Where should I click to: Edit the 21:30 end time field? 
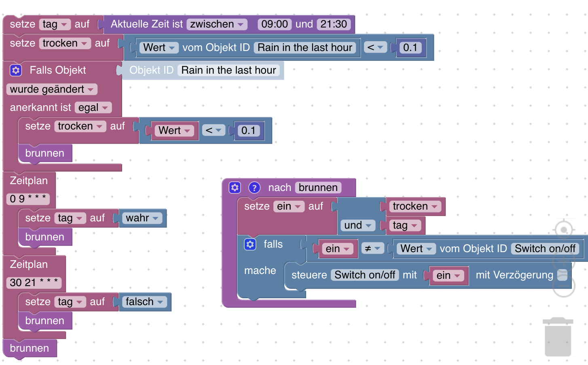tap(334, 24)
